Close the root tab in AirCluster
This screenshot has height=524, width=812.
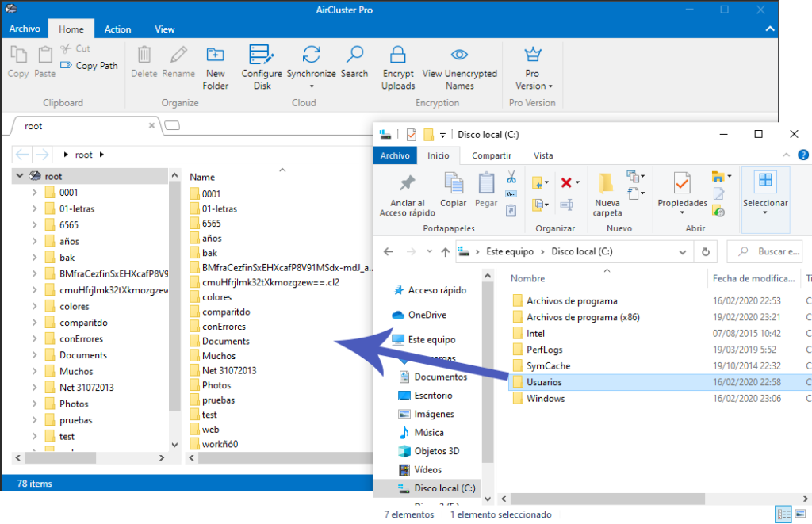(x=151, y=125)
